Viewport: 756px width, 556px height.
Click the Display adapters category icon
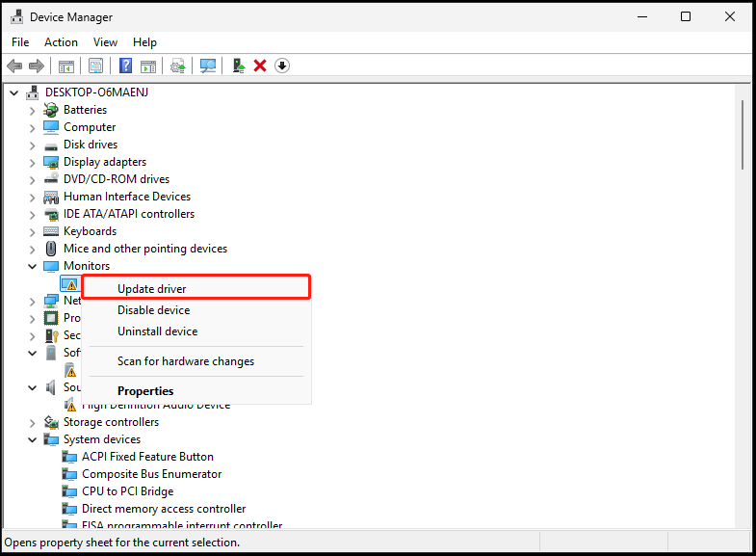(x=51, y=162)
